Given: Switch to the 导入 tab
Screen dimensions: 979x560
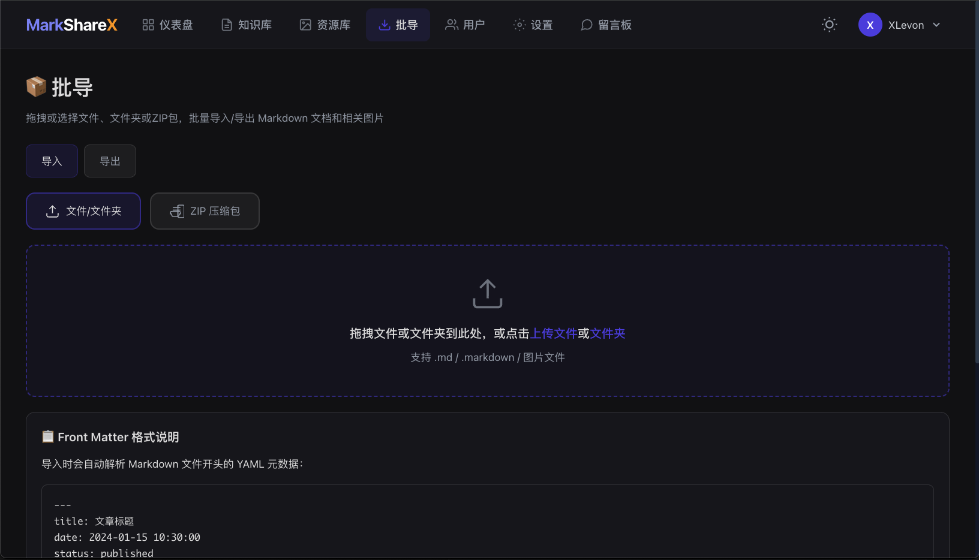Looking at the screenshot, I should point(52,161).
